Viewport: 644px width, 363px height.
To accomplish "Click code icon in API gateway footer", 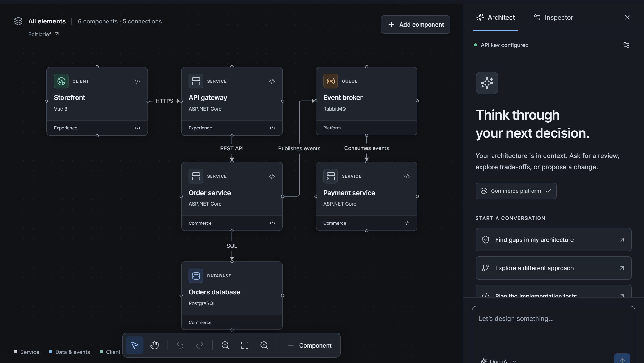I will pos(272,128).
